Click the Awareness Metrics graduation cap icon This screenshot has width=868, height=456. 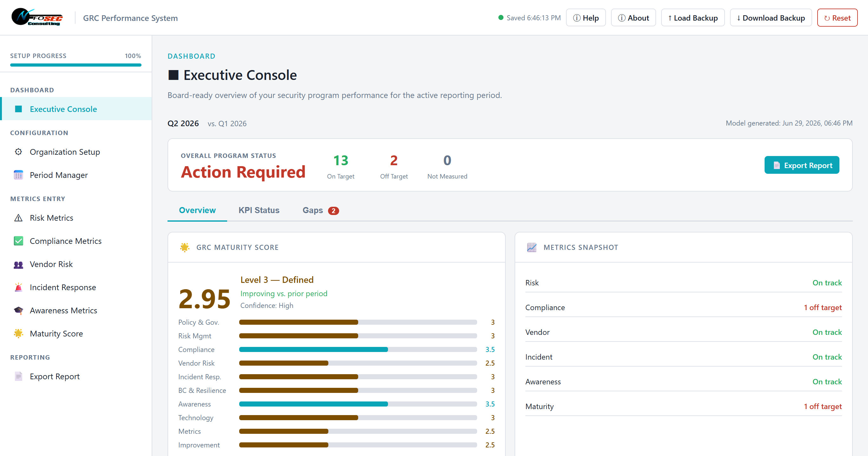click(x=18, y=310)
